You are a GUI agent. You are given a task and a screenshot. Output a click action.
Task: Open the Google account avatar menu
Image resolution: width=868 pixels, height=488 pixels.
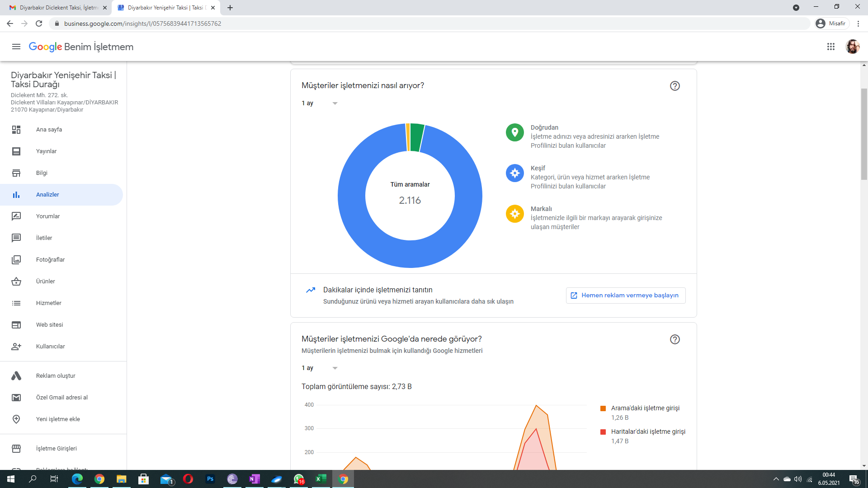click(853, 47)
